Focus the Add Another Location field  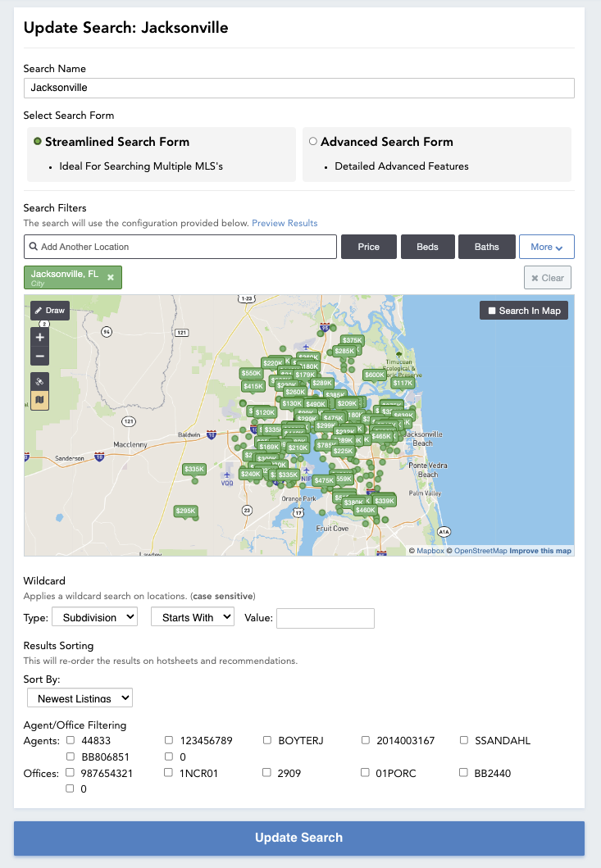[180, 247]
